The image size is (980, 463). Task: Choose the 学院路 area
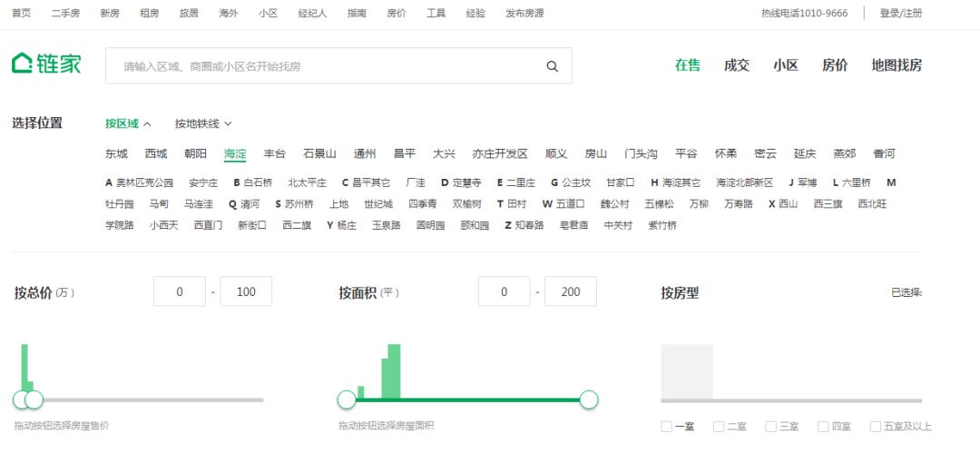pyautogui.click(x=120, y=225)
